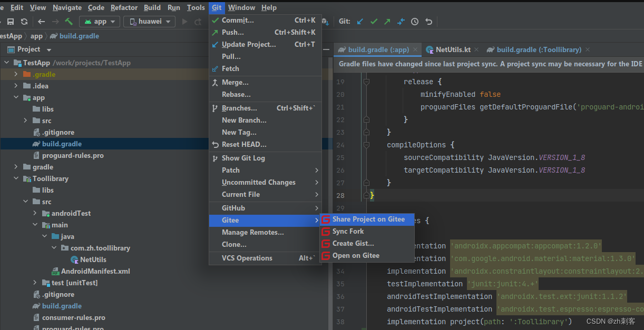Expand the Uncommitted Changes submenu
This screenshot has width=644, height=330.
[265, 182]
